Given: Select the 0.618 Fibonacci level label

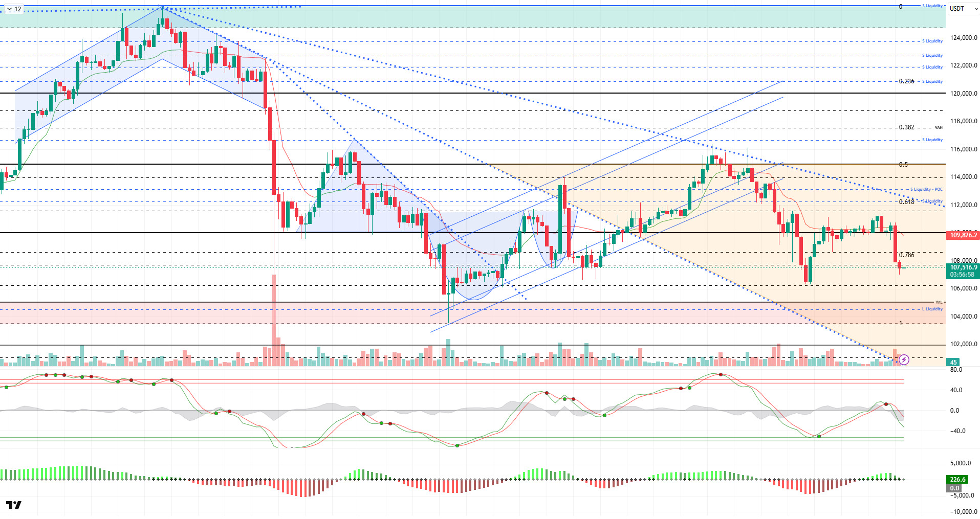Looking at the screenshot, I should point(906,202).
